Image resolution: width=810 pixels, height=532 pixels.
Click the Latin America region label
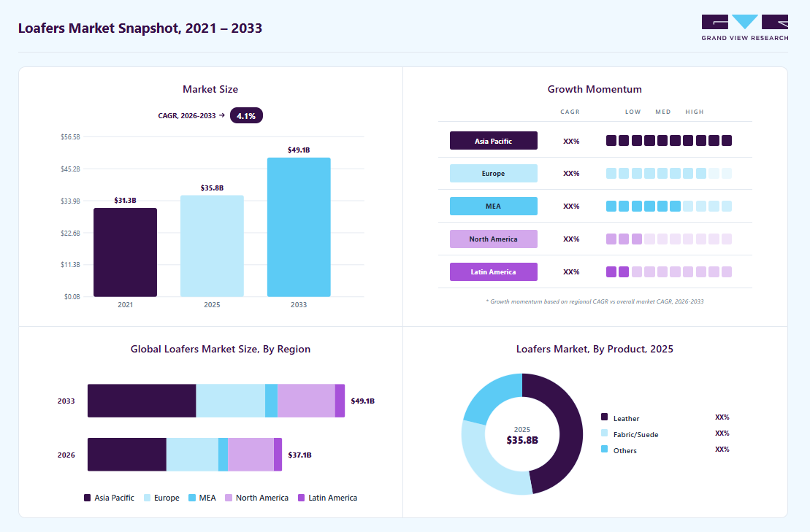493,272
